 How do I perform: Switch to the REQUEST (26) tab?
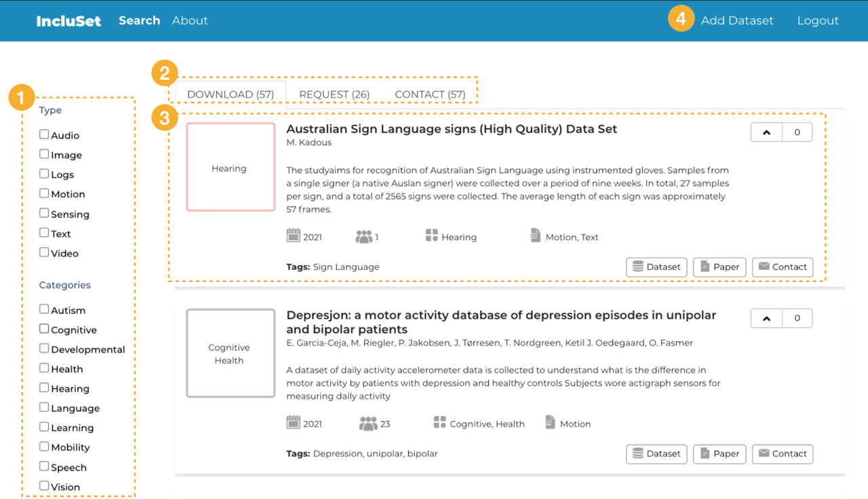point(334,94)
